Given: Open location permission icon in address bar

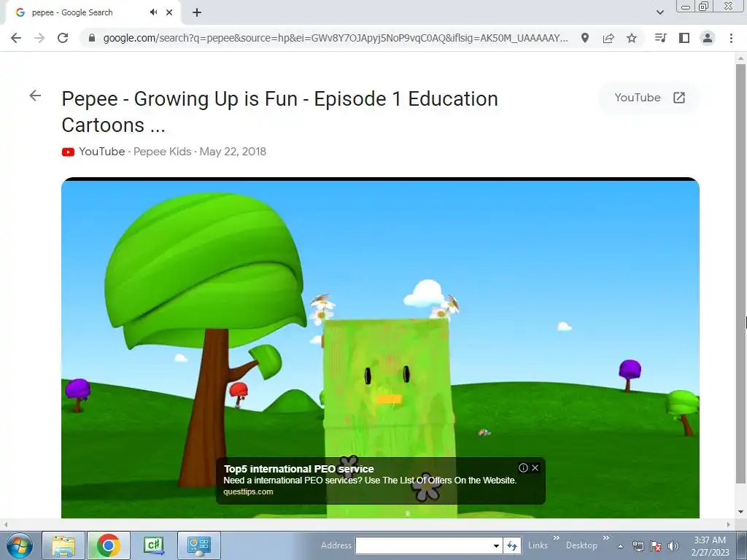Looking at the screenshot, I should click(585, 38).
